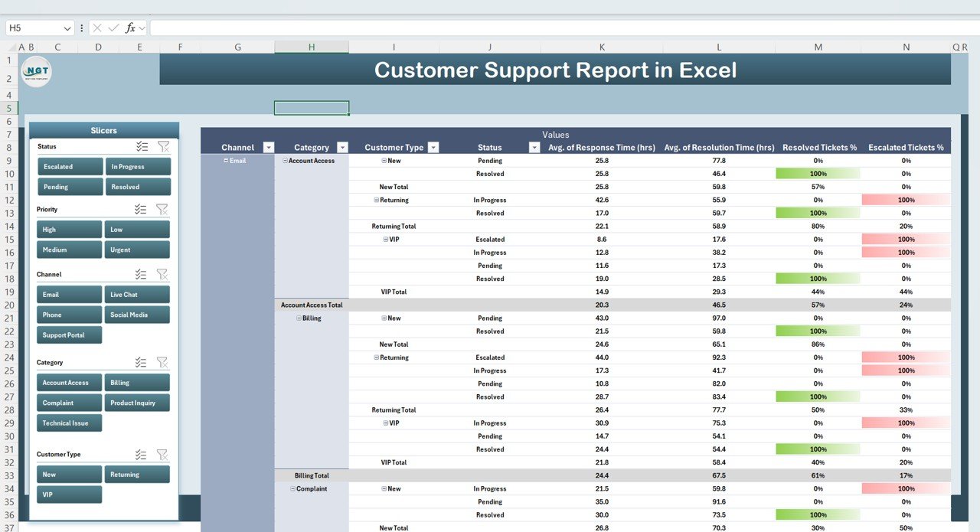This screenshot has width=980, height=532.
Task: Select the VIP customer type button
Action: [x=69, y=494]
